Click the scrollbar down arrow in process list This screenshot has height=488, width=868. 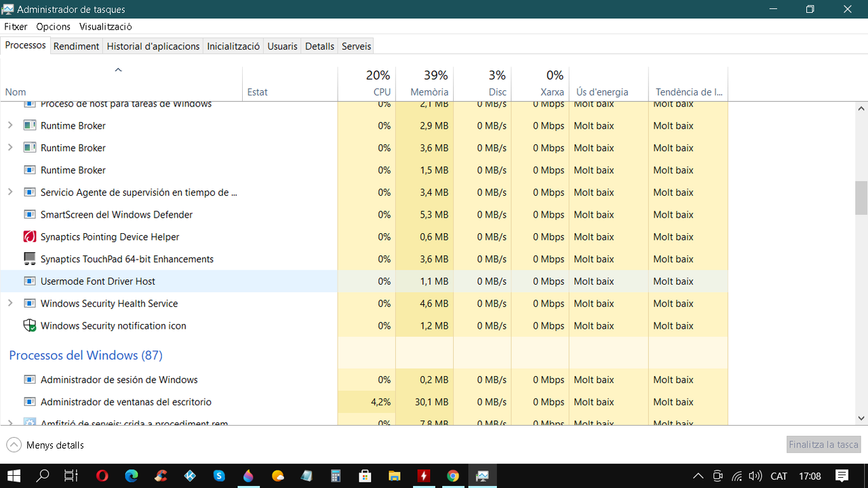[861, 418]
